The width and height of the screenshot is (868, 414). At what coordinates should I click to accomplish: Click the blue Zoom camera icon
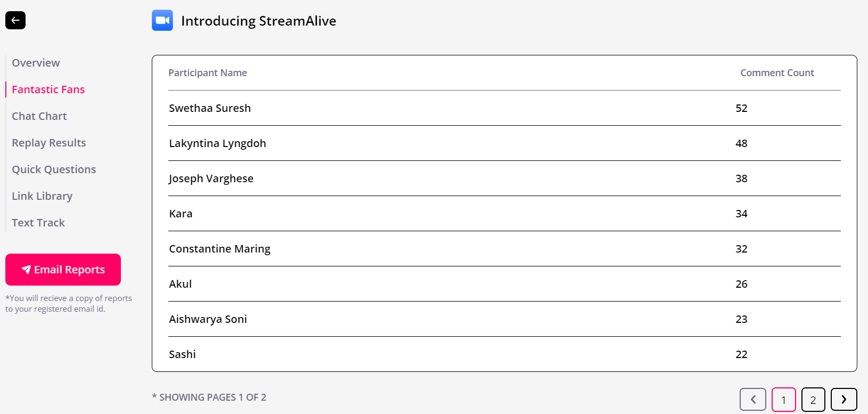point(162,20)
